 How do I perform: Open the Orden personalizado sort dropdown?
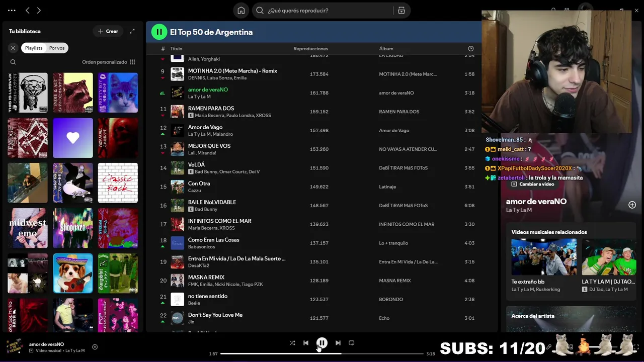[109, 62]
